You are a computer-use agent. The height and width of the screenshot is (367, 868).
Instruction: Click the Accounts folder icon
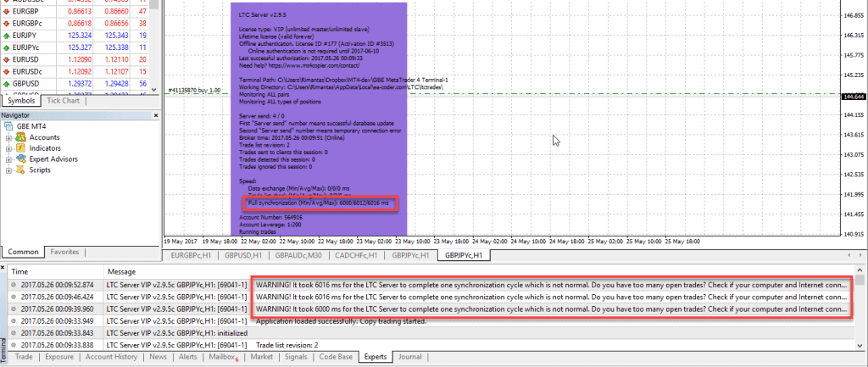(x=20, y=137)
